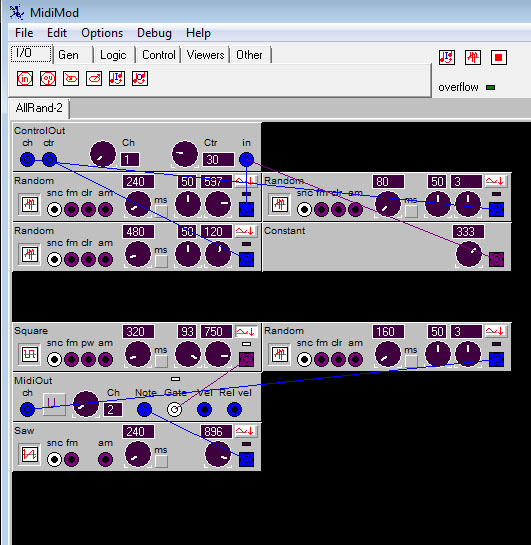Click the Random 160 module icon
Image resolution: width=531 pixels, height=545 pixels.
coord(280,355)
